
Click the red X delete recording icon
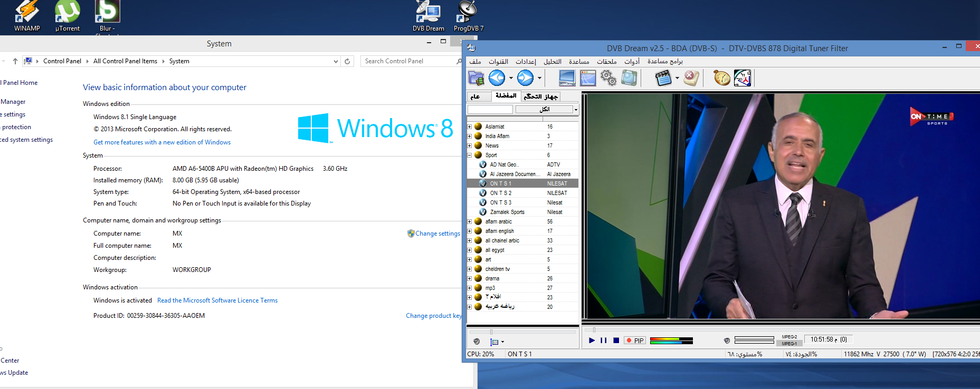691,78
